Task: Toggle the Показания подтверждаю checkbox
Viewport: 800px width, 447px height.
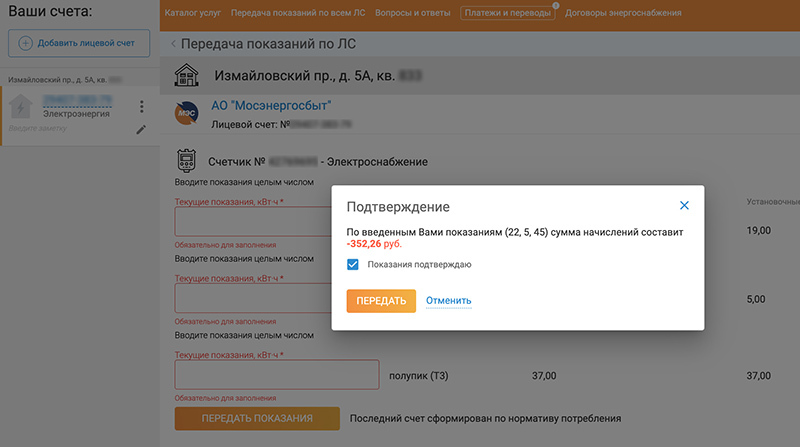Action: (x=353, y=264)
